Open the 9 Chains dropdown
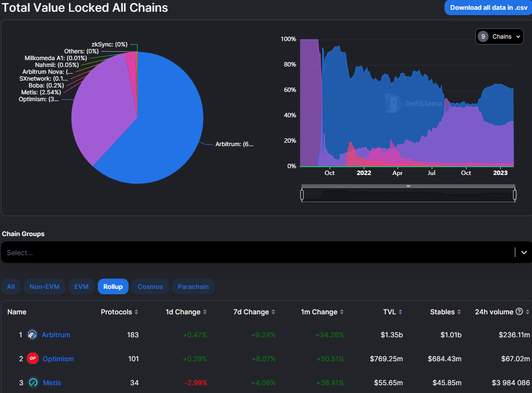This screenshot has width=532, height=393. (499, 37)
